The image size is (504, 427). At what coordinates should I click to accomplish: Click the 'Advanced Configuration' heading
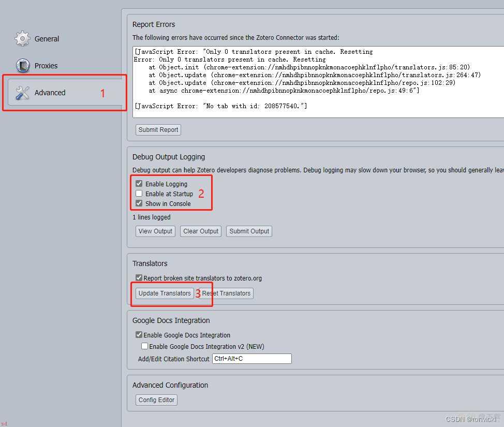[x=170, y=385]
